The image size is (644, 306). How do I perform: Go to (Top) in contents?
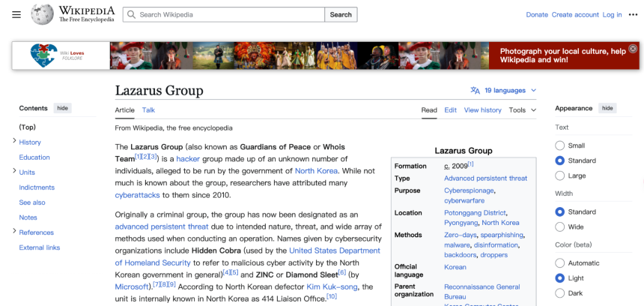tap(28, 127)
